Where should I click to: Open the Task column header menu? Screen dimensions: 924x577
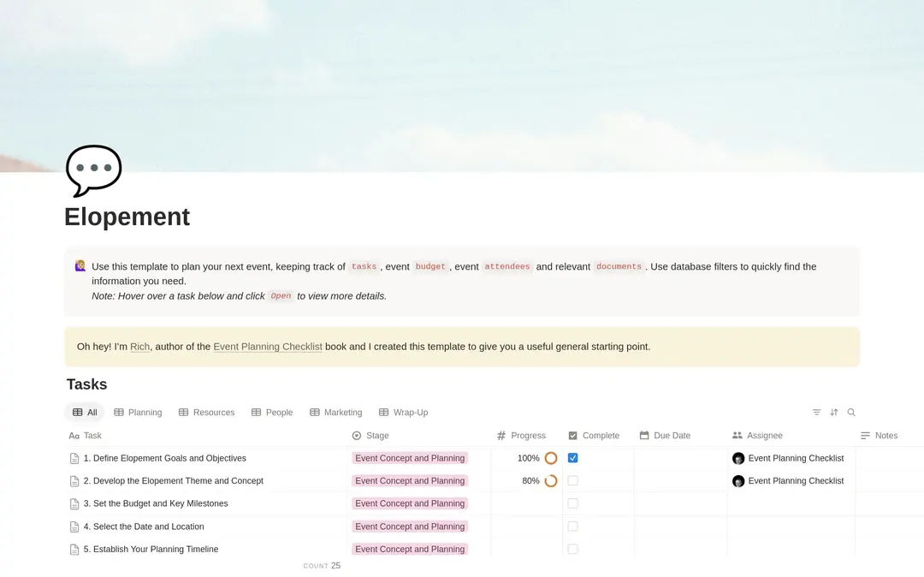[x=86, y=436]
